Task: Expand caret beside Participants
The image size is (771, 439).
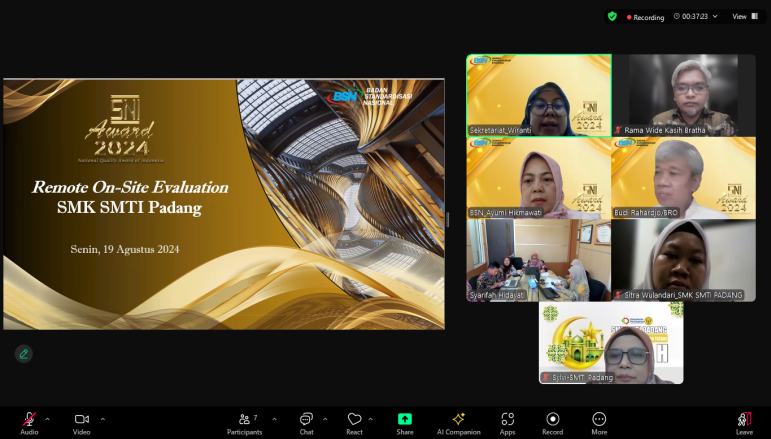Action: (274, 419)
